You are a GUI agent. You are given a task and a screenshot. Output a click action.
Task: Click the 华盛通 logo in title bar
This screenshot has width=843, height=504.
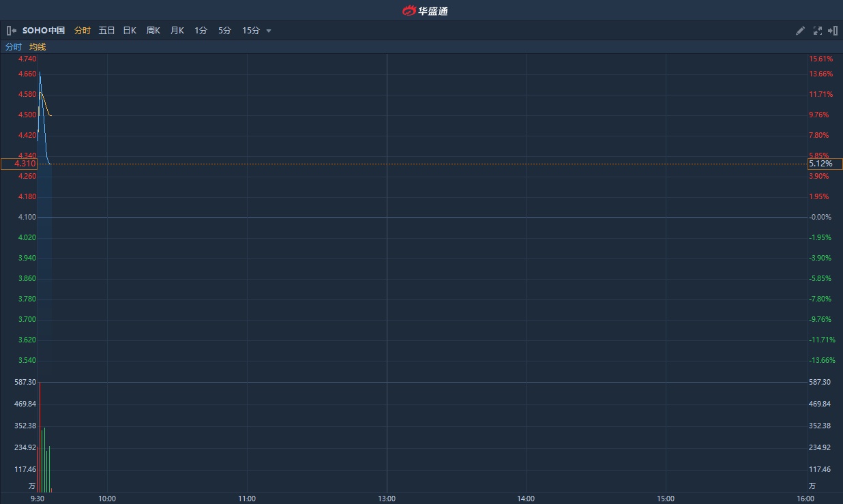coord(425,10)
